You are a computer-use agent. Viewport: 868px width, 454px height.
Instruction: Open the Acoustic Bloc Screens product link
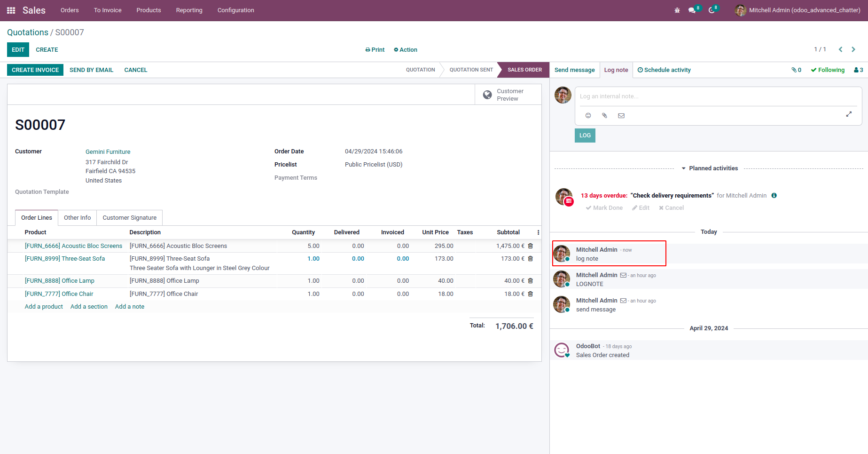coord(73,246)
